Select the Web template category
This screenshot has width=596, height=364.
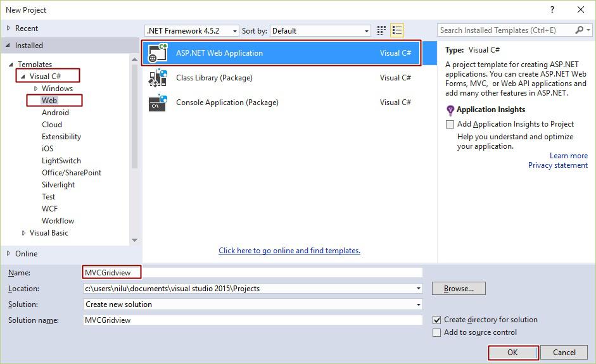[49, 100]
